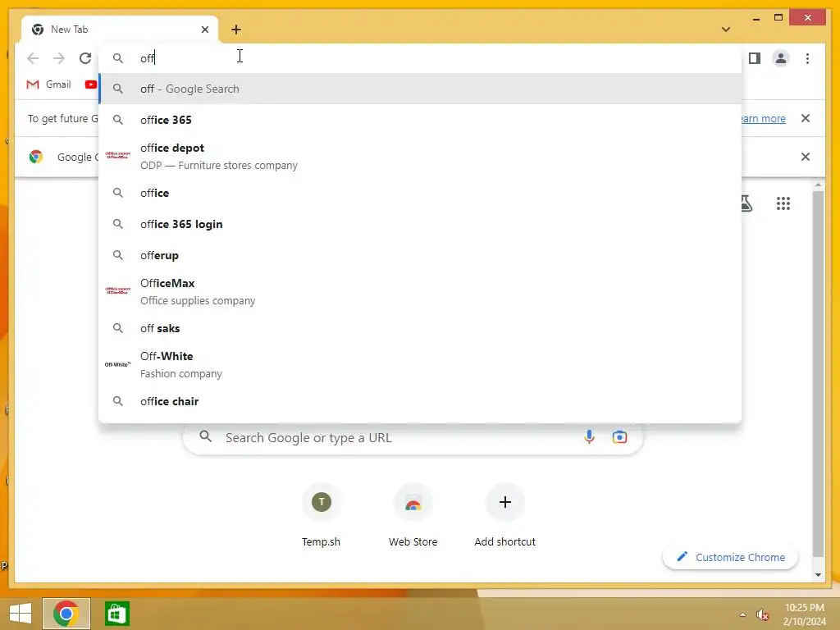The height and width of the screenshot is (630, 840).
Task: Click the Add shortcut button
Action: click(504, 516)
